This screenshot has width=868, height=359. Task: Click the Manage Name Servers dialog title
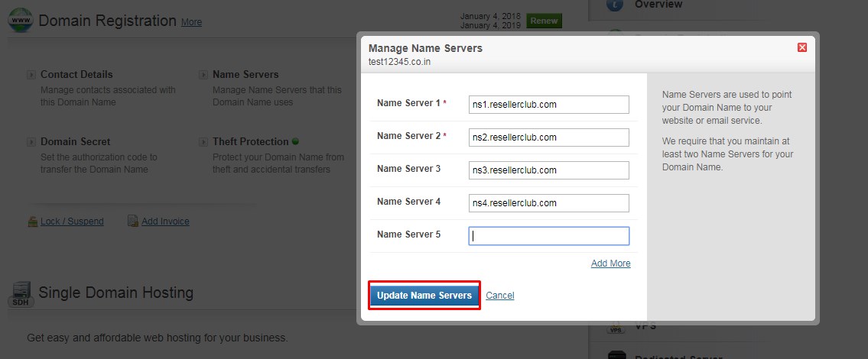point(426,48)
